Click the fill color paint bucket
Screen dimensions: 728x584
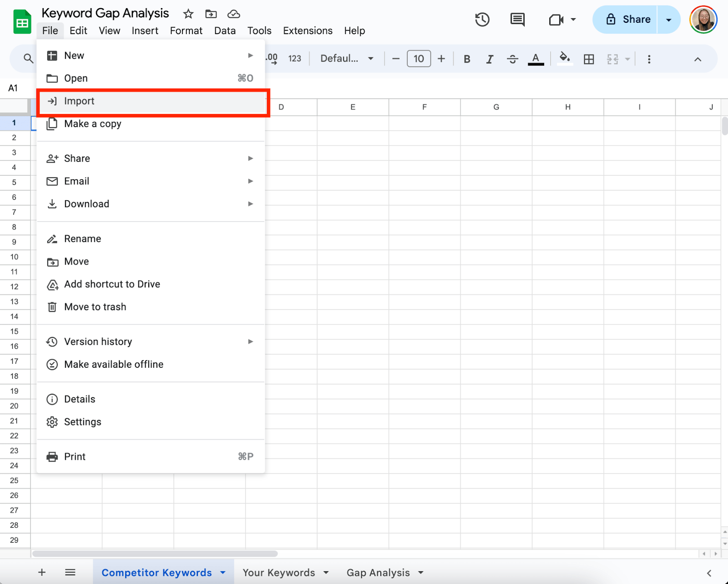coord(565,59)
